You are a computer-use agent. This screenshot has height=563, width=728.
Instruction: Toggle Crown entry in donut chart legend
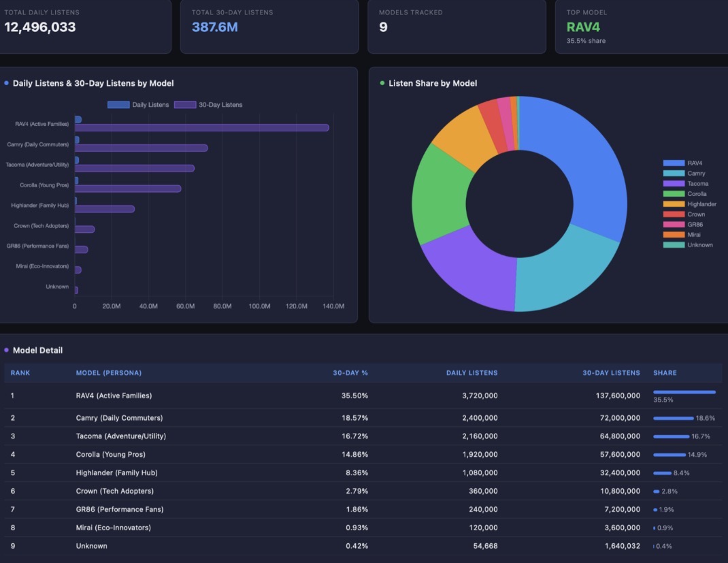[x=684, y=214]
